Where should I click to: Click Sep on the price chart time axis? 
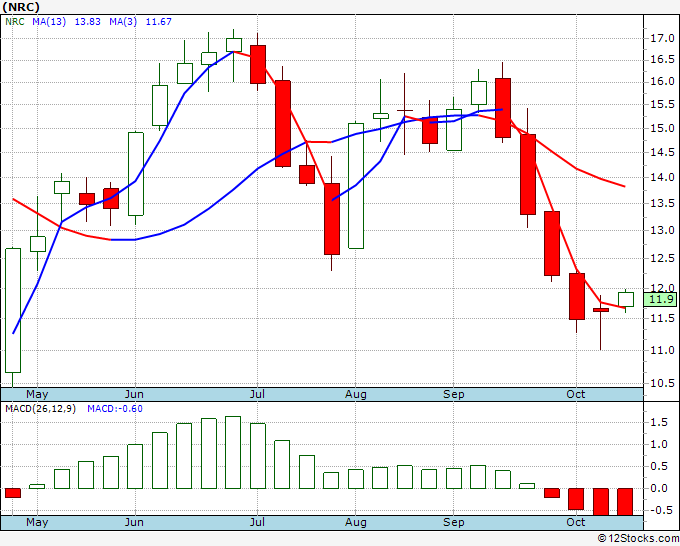coord(454,394)
